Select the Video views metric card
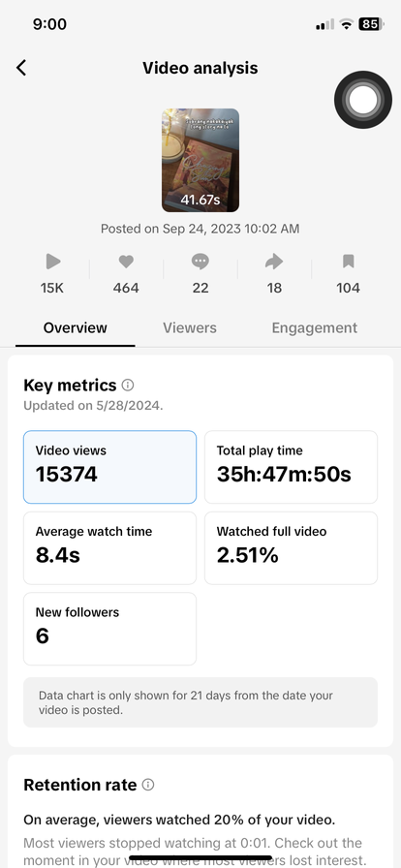The image size is (401, 868). click(x=109, y=467)
